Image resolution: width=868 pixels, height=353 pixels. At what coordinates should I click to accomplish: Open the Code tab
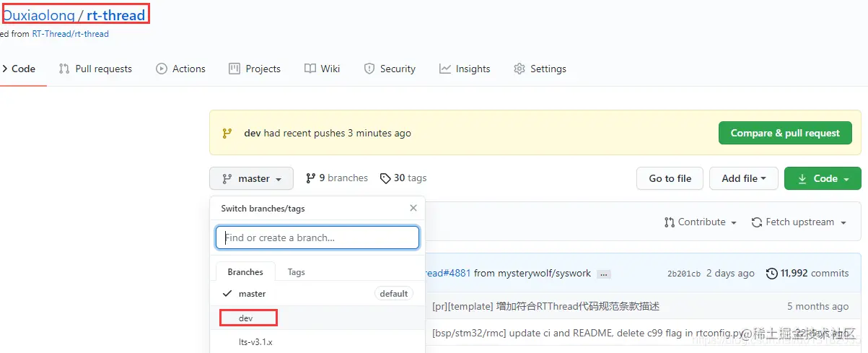pos(19,69)
